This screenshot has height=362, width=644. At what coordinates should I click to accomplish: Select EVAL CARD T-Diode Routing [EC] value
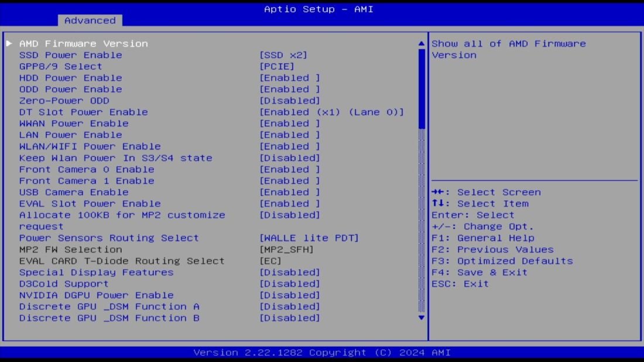click(270, 261)
